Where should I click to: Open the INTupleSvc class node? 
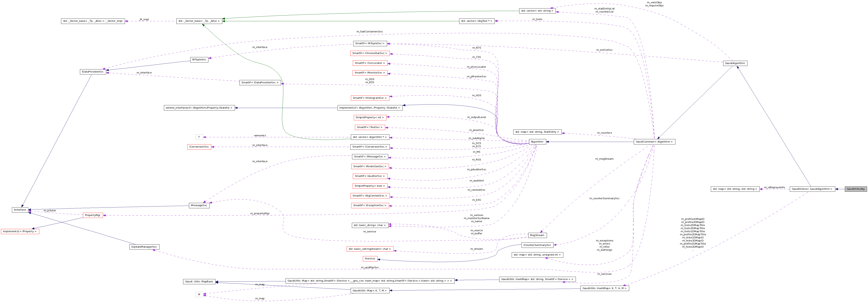(x=199, y=59)
